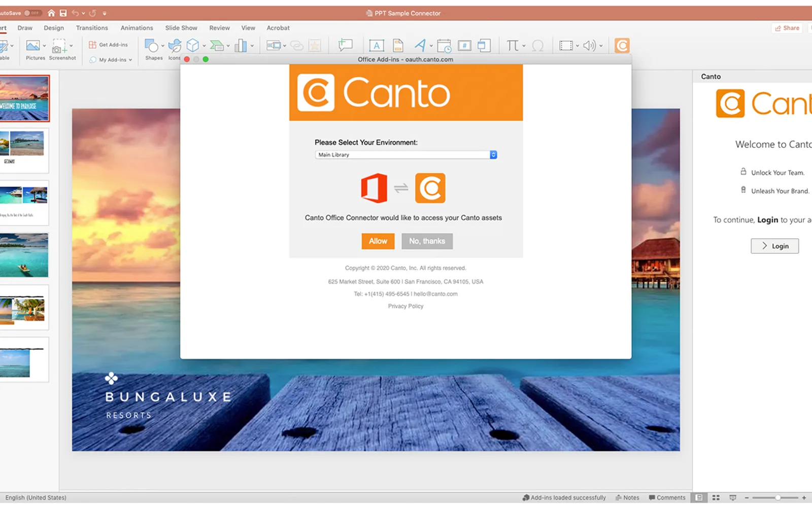Add a new comment from ribbon
The height and width of the screenshot is (508, 812).
(346, 46)
